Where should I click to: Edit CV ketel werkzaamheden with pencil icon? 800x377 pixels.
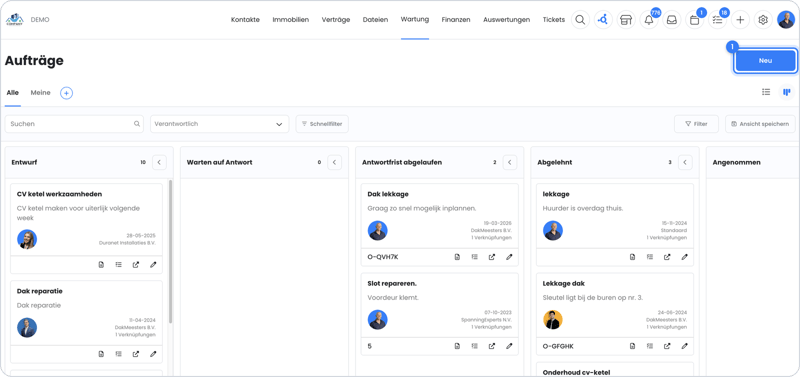[x=153, y=265]
